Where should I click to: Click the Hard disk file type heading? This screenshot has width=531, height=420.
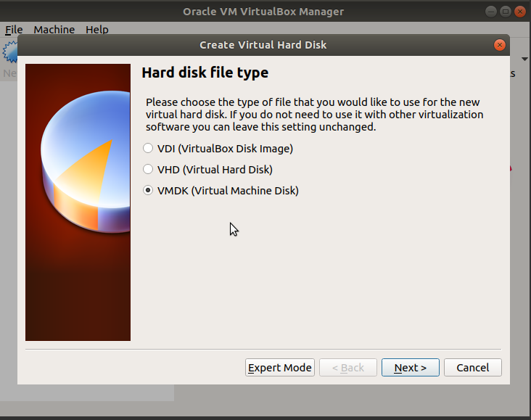[205, 73]
